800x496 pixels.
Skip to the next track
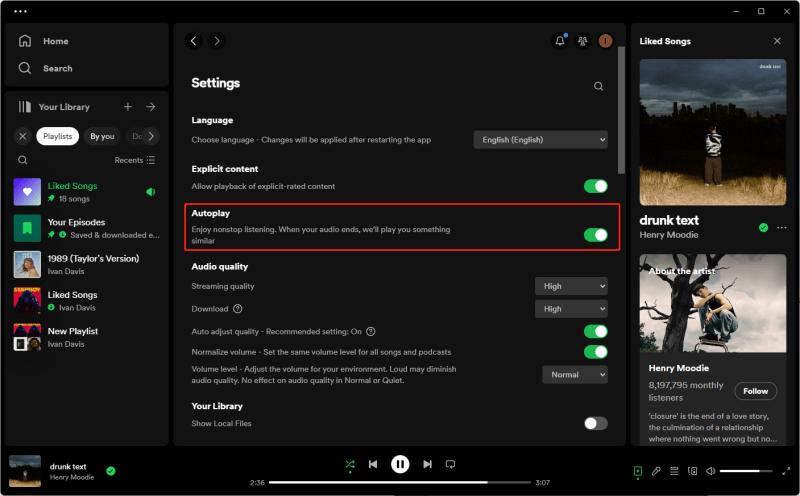pos(428,464)
